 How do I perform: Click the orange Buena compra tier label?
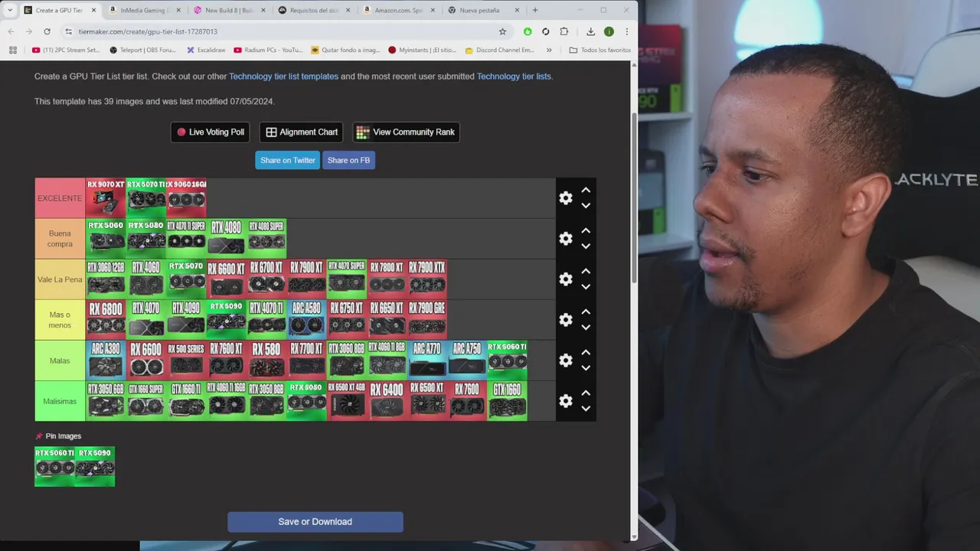[x=60, y=239]
